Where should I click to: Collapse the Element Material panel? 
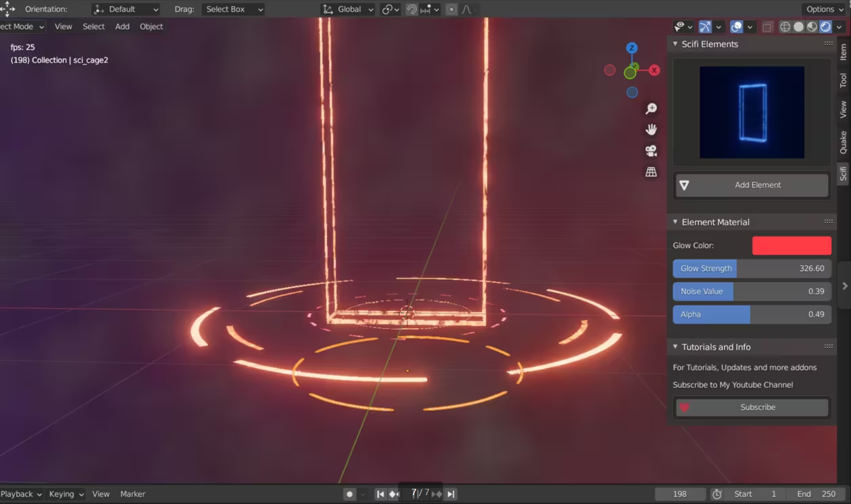pyautogui.click(x=675, y=222)
